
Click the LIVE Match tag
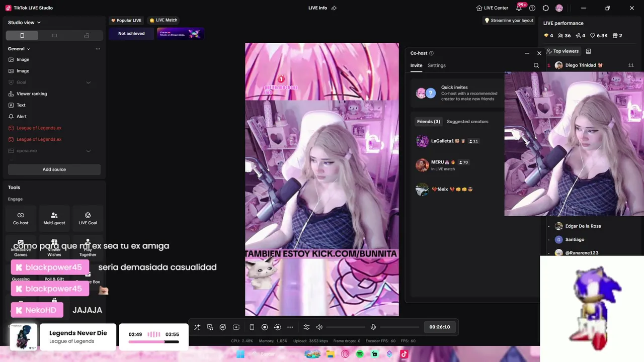164,21
